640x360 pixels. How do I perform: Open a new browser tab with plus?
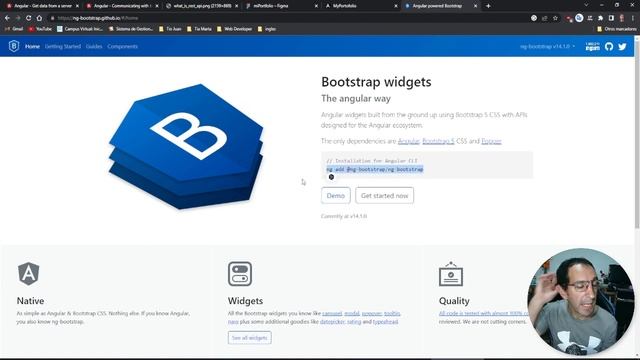[x=488, y=6]
